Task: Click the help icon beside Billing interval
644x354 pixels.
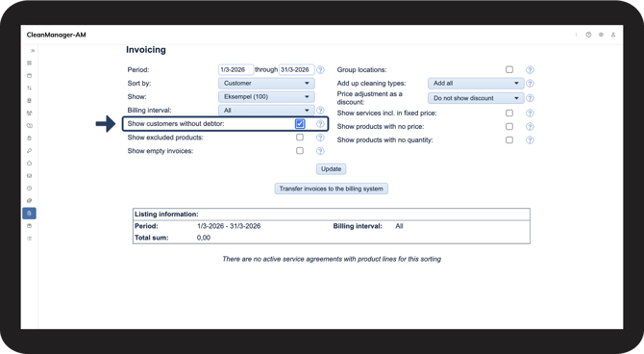Action: [320, 111]
